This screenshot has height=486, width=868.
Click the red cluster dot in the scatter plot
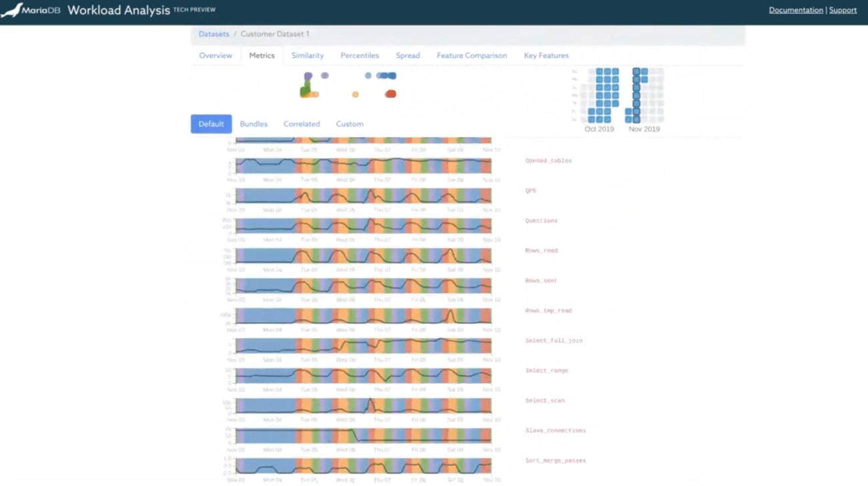pos(390,95)
